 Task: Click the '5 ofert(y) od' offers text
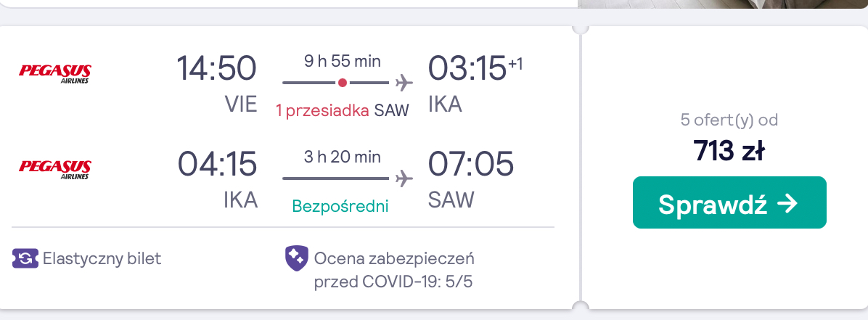coord(729,120)
